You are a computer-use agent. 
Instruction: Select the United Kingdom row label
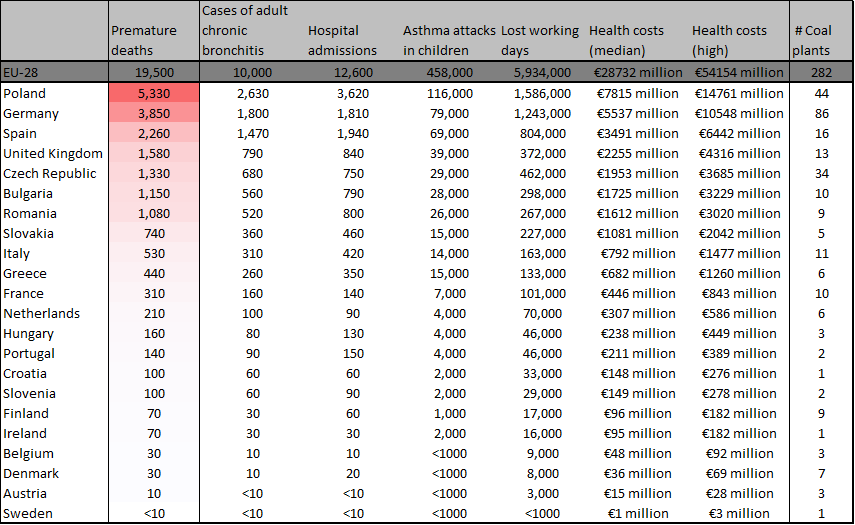click(53, 154)
